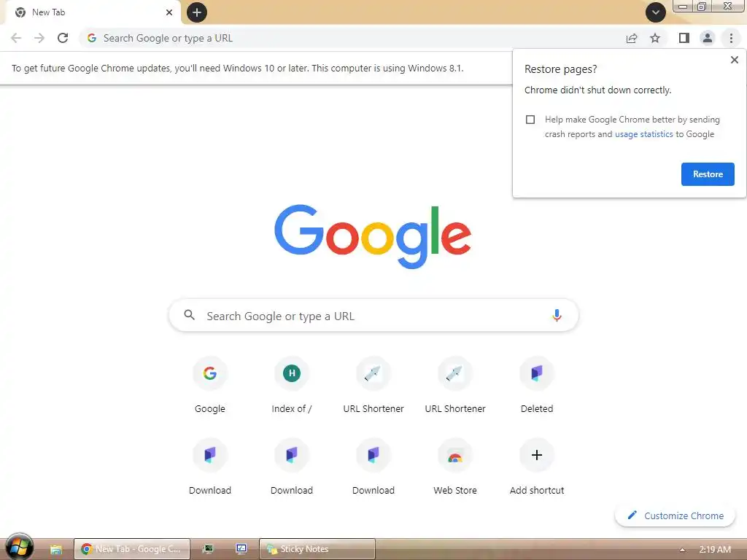This screenshot has width=747, height=560.
Task: Bookmark this tab with the star icon
Action: coord(655,38)
